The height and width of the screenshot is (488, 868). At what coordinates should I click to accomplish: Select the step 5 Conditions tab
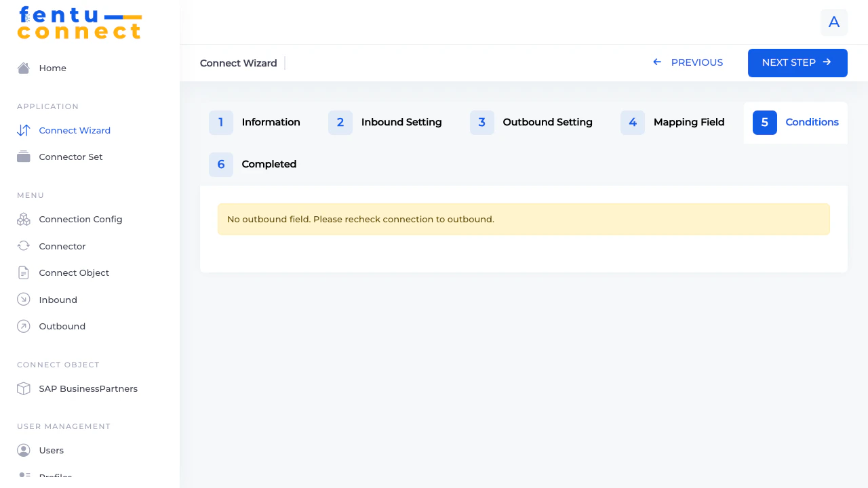tap(795, 123)
